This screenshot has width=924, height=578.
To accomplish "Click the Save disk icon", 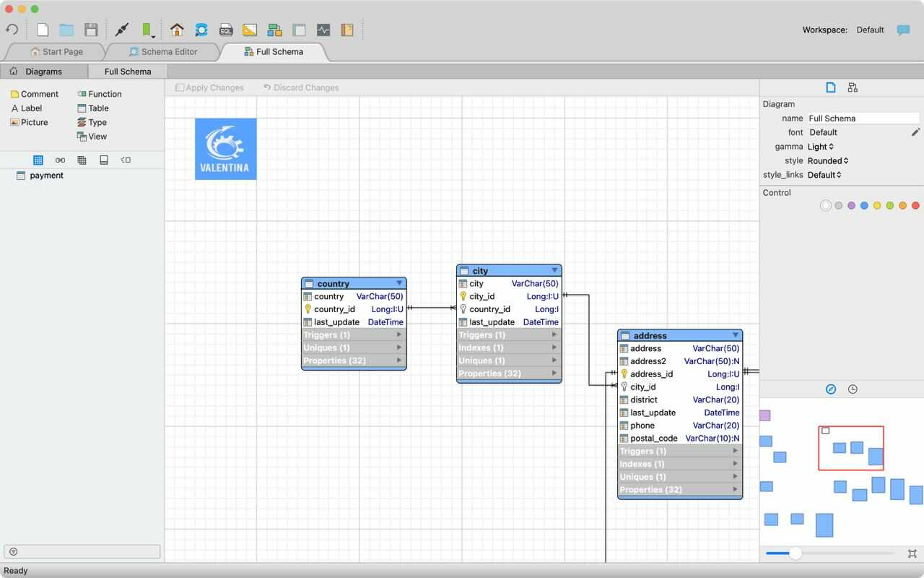I will 91,30.
